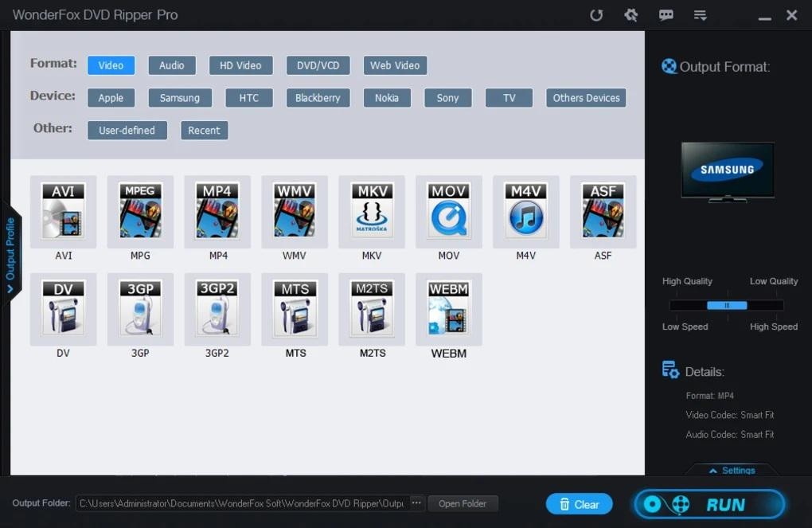
Task: Open the HD Video format tab
Action: (240, 65)
